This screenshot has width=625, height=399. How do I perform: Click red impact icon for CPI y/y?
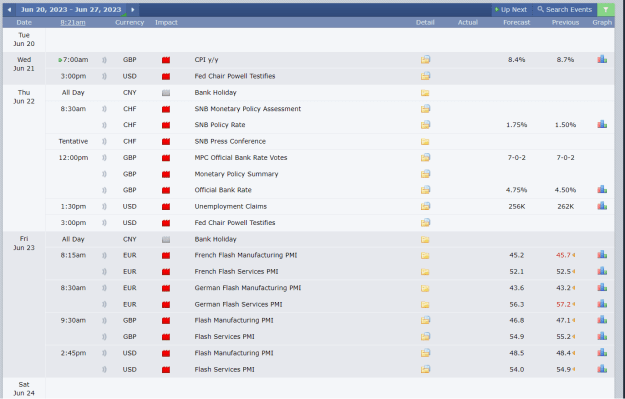(166, 60)
